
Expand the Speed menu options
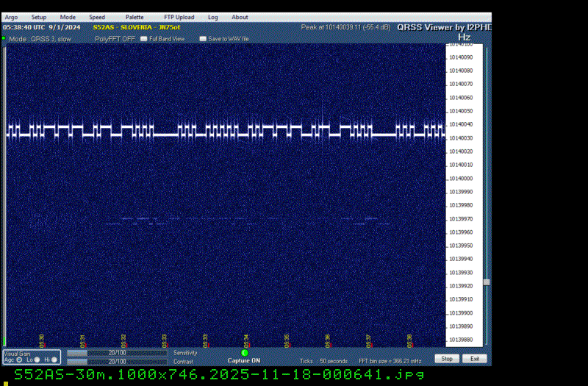[x=97, y=17]
